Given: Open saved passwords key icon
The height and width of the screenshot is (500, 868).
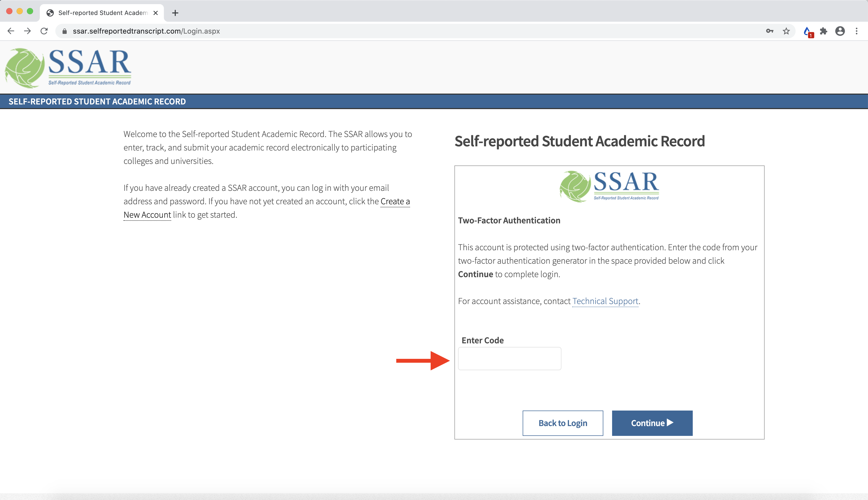Looking at the screenshot, I should click(x=770, y=31).
